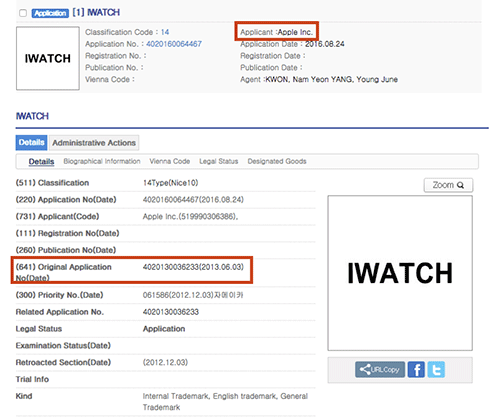Follow the Classification Code 14 link
The image size is (500, 420).
[x=165, y=32]
